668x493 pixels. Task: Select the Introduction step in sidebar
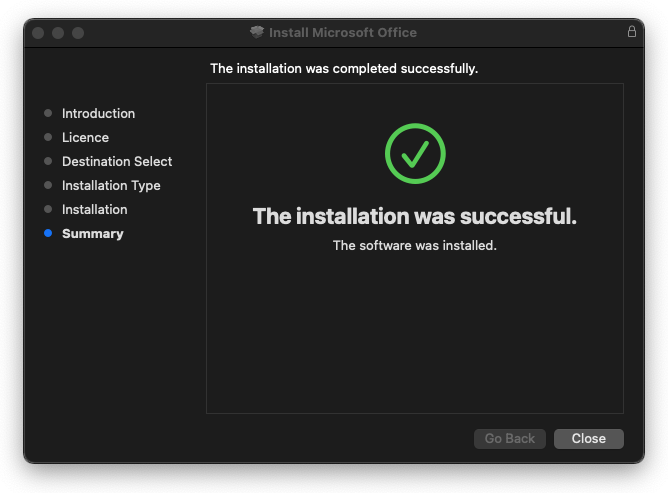coord(98,114)
